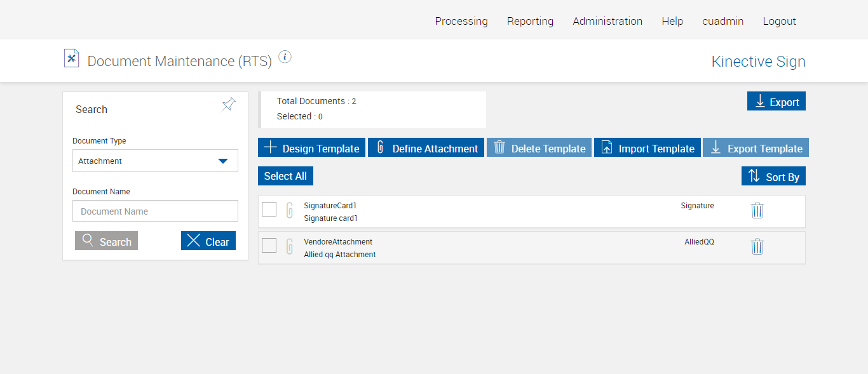The image size is (868, 374).
Task: Click the Delete Template button
Action: tap(539, 147)
